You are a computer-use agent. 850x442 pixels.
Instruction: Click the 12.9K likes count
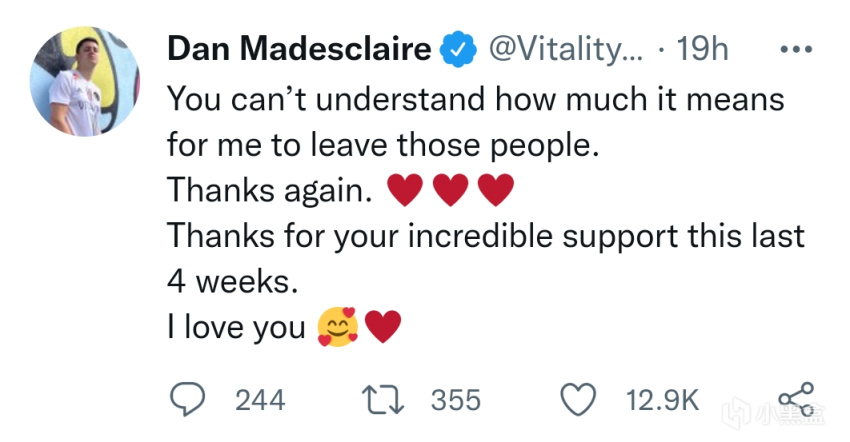point(662,401)
